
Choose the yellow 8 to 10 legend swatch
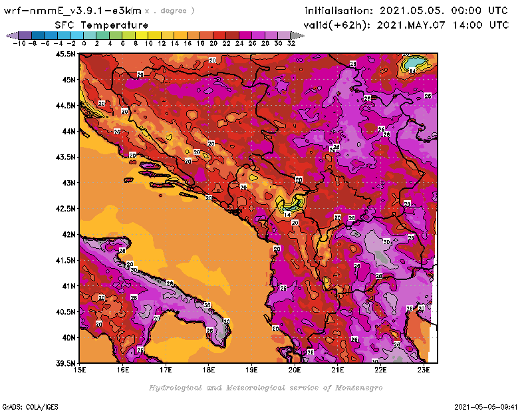pyautogui.click(x=142, y=35)
